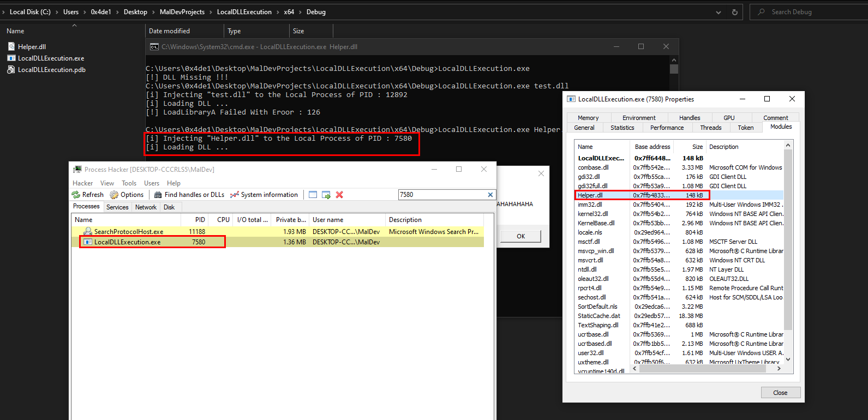Open System information in Process Hacker
This screenshot has width=868, height=420.
(264, 195)
